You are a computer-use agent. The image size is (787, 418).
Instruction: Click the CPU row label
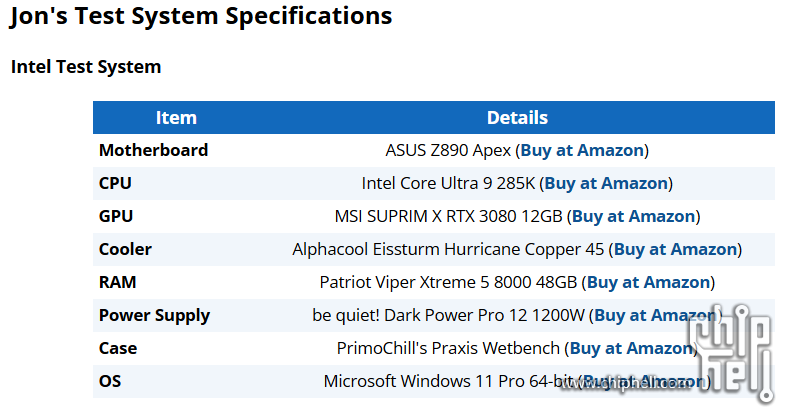click(x=115, y=183)
